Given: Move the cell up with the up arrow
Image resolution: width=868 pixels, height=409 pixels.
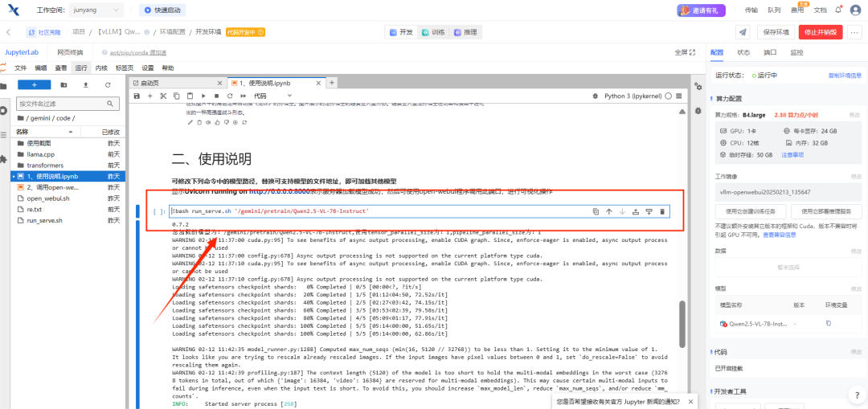Looking at the screenshot, I should (x=609, y=211).
